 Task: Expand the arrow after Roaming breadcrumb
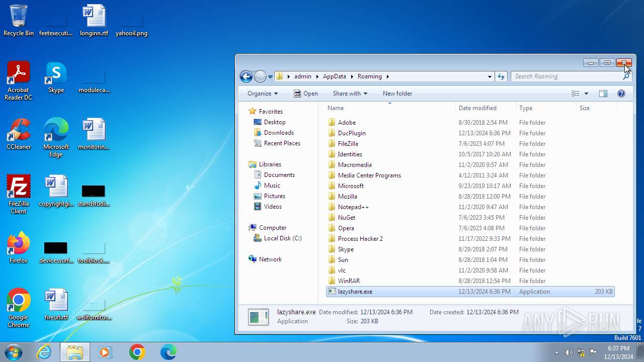point(388,76)
